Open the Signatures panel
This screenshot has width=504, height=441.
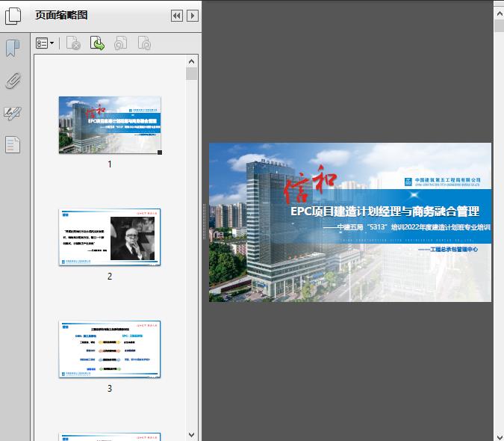click(x=13, y=113)
